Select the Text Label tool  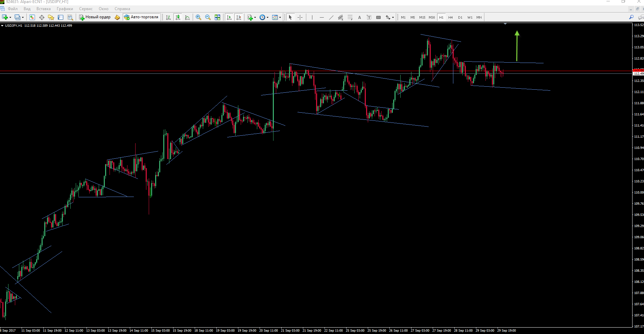[x=369, y=17]
